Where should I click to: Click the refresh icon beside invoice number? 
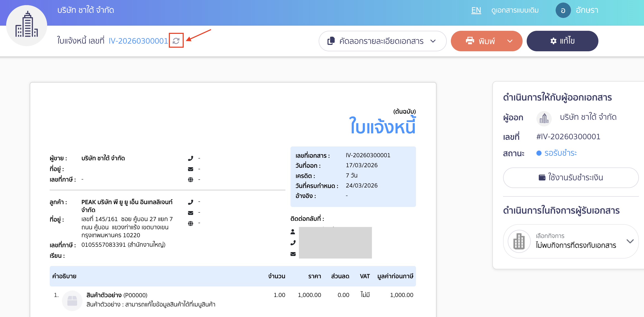pos(176,41)
